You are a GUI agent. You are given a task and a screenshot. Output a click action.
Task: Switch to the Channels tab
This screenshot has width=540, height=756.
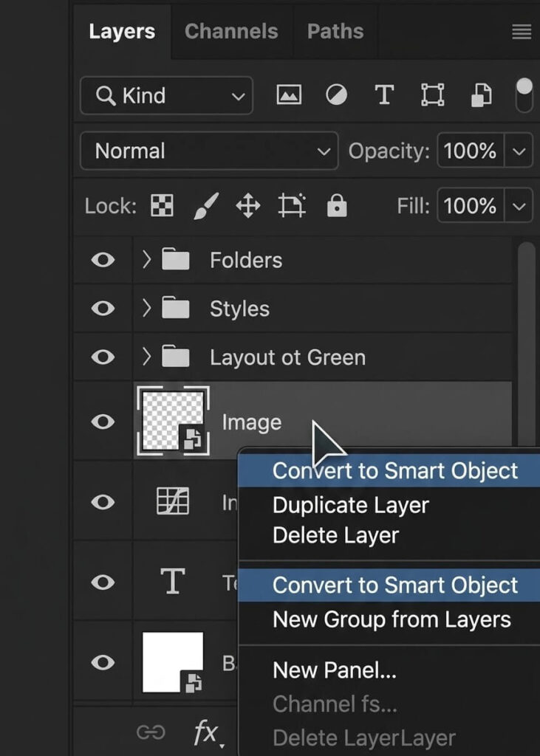coord(231,31)
